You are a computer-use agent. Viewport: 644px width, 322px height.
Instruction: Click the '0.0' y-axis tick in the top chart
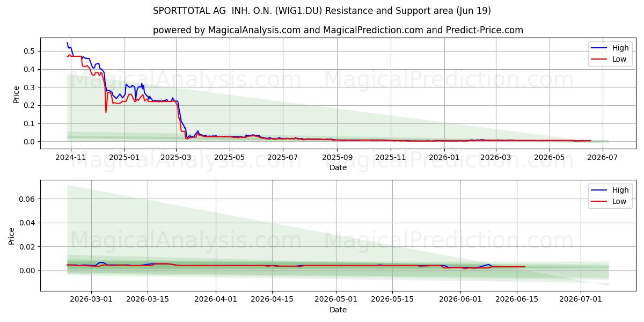(x=30, y=142)
